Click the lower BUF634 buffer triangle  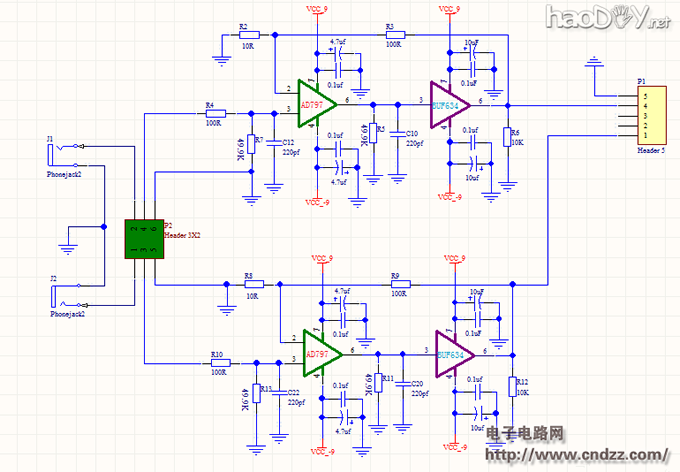453,353
